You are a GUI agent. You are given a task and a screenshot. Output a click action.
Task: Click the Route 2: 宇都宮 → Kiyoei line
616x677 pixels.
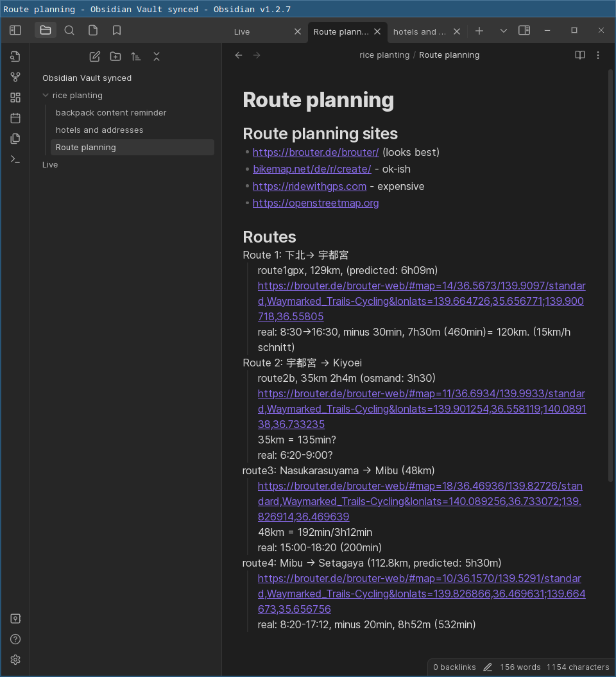point(302,363)
